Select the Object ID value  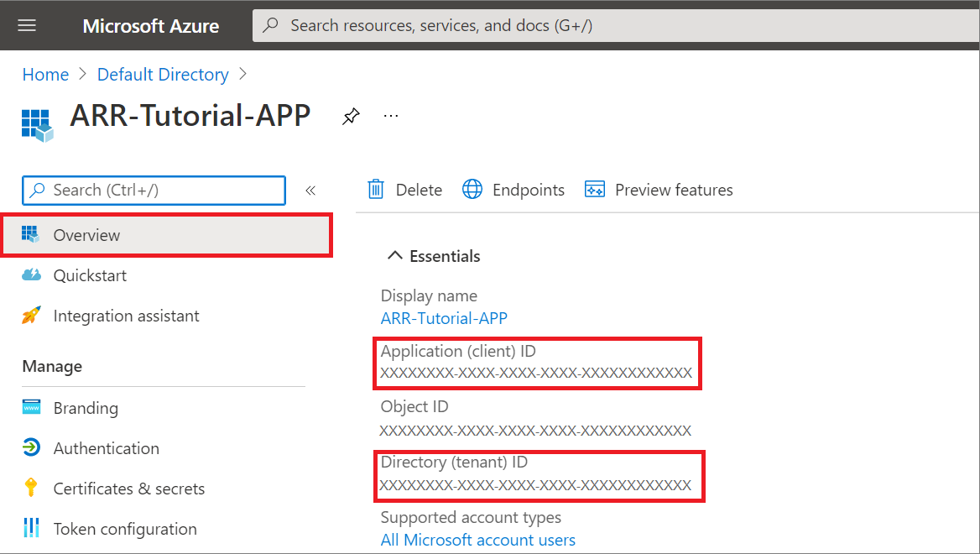coord(535,431)
